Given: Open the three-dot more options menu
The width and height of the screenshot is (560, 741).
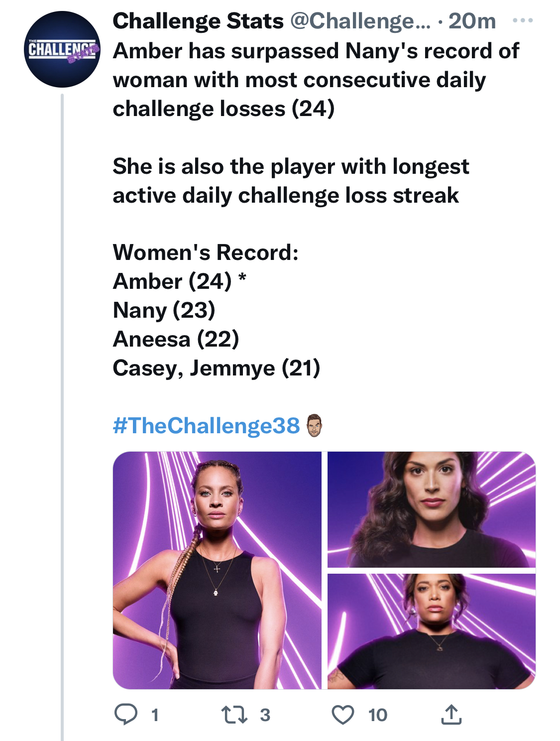Looking at the screenshot, I should [523, 20].
